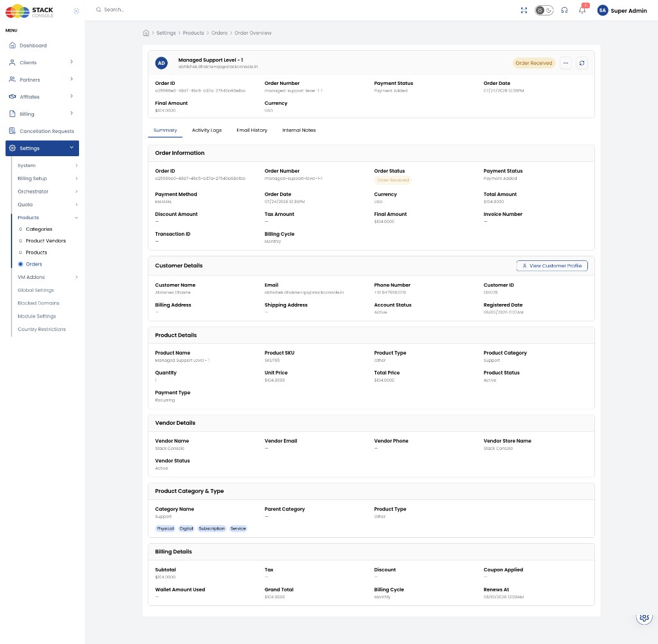The width and height of the screenshot is (658, 644).
Task: Click the Dashboard home icon in sidebar
Action: pos(12,46)
